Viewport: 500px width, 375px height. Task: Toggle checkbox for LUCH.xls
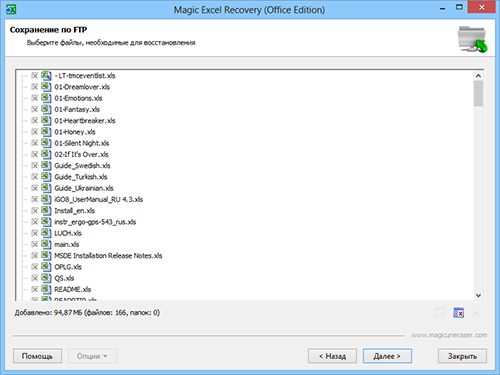coord(34,233)
